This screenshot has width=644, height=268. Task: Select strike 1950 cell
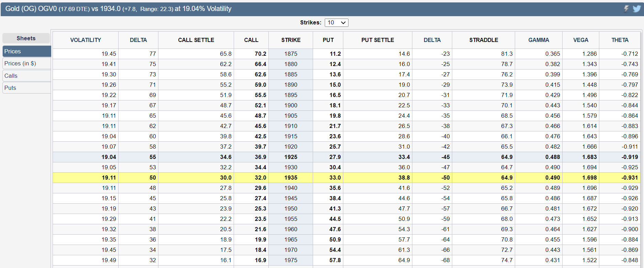click(x=291, y=208)
